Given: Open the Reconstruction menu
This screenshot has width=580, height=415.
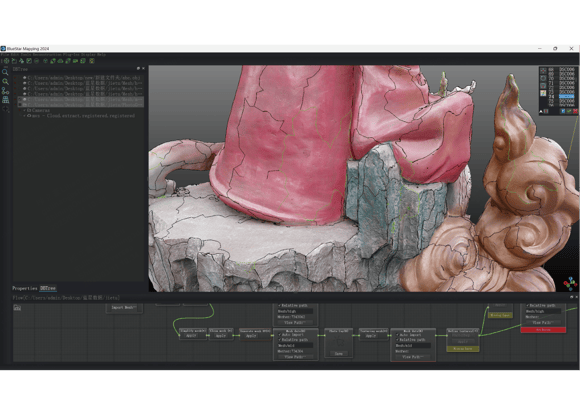Looking at the screenshot, I should tap(46, 55).
